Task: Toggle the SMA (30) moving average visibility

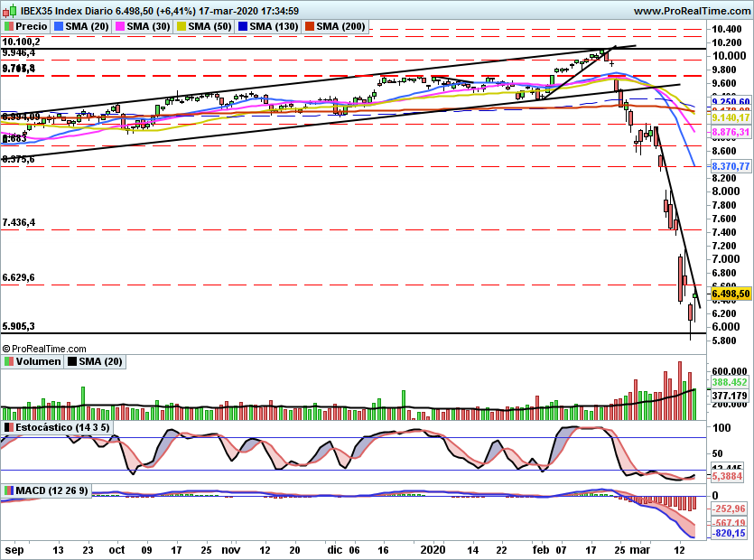Action: point(122,26)
